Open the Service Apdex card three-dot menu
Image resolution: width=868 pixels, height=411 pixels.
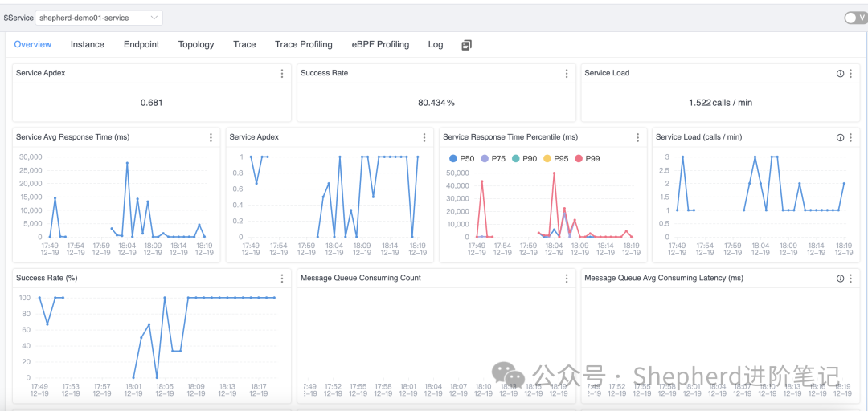[x=282, y=74]
